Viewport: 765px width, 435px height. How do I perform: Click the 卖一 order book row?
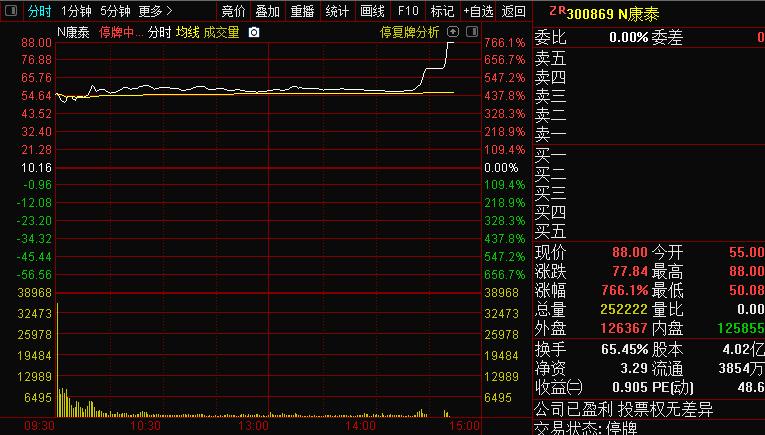click(x=649, y=134)
